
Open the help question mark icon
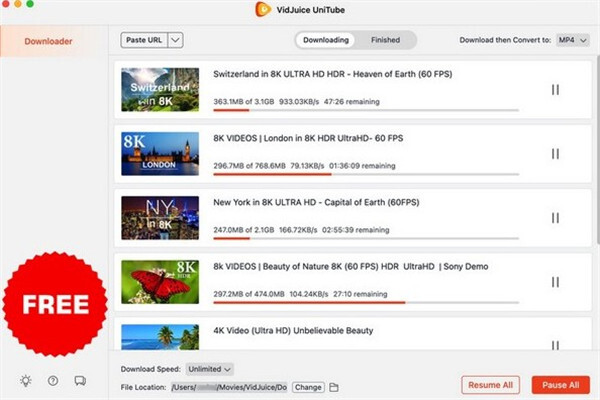tap(53, 380)
